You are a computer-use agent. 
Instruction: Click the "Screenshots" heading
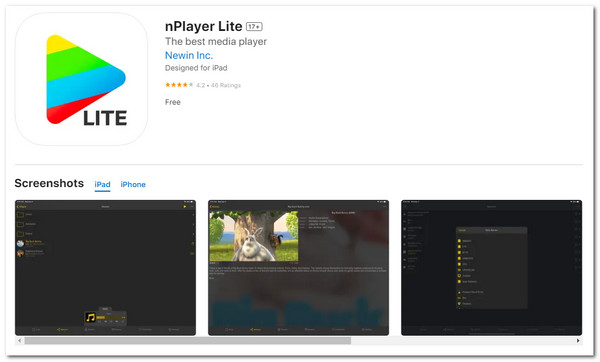click(49, 183)
